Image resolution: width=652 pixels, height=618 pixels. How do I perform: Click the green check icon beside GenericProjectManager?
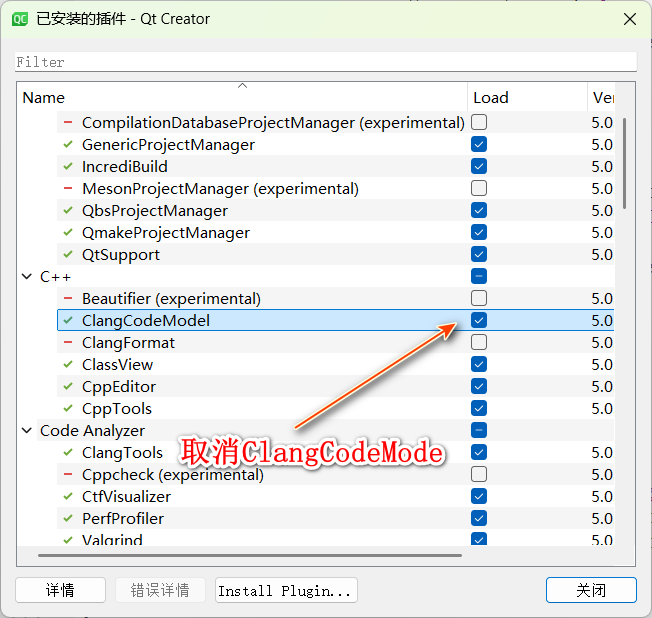coord(68,145)
